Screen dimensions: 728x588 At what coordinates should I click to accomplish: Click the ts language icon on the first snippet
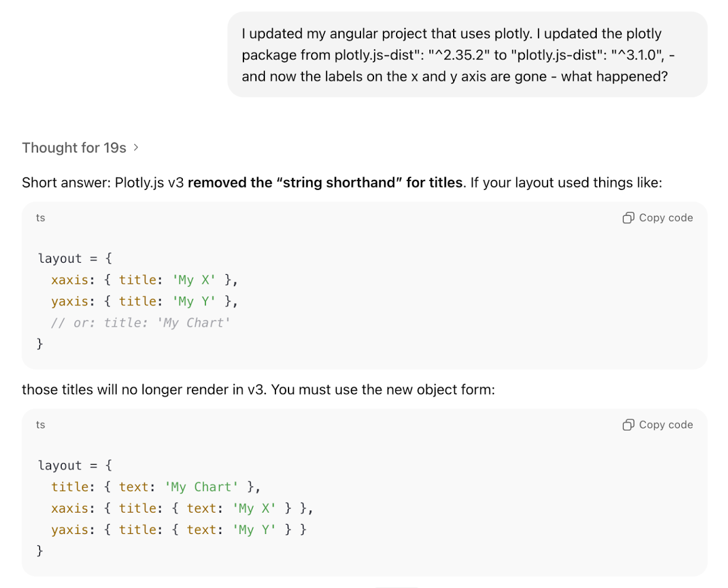(x=40, y=218)
